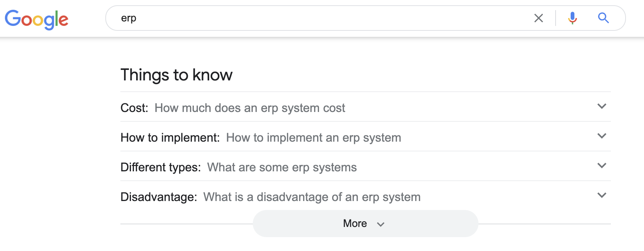Select 'How much does an erp system cost'
The height and width of the screenshot is (251, 644).
pyautogui.click(x=250, y=108)
